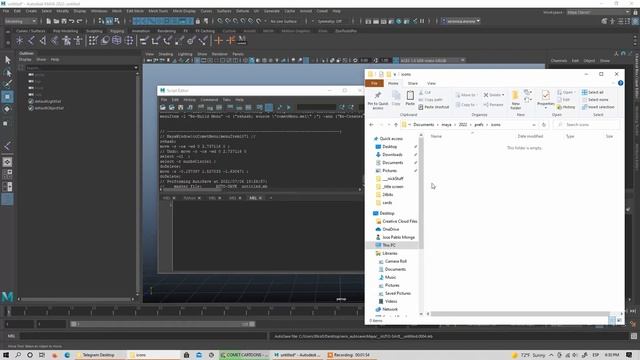Click the Maya time slider track
The width and height of the screenshot is (640, 360).
184,312
